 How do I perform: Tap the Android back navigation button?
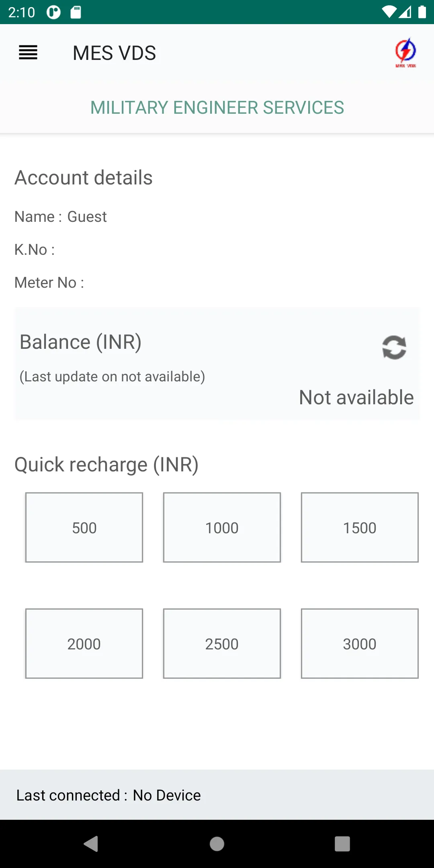click(91, 843)
